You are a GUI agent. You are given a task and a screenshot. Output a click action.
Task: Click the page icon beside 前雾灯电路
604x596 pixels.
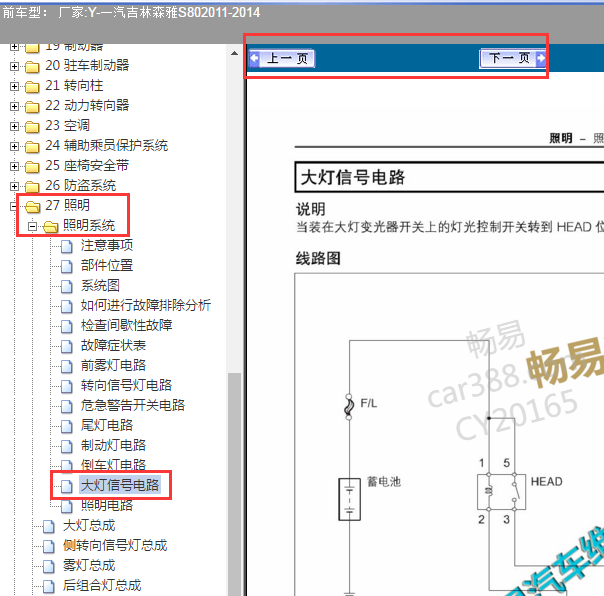[67, 367]
